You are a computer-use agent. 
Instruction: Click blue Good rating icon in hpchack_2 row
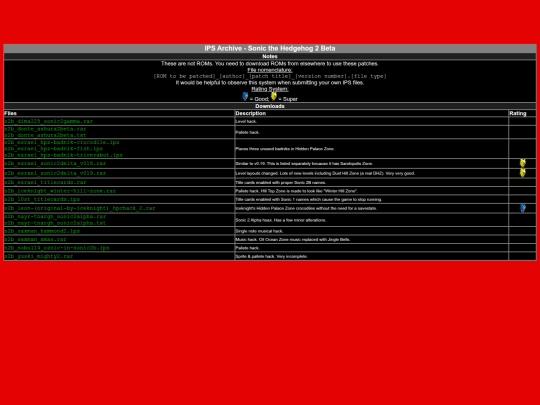coord(522,208)
